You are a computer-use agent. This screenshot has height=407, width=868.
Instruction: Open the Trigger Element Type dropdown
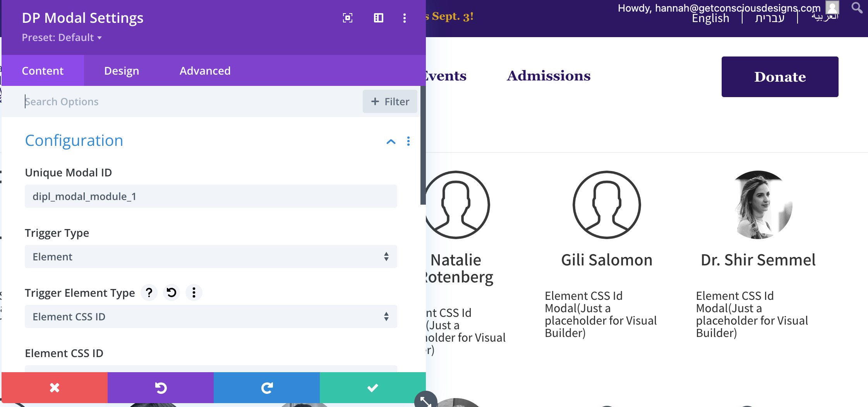(x=211, y=316)
